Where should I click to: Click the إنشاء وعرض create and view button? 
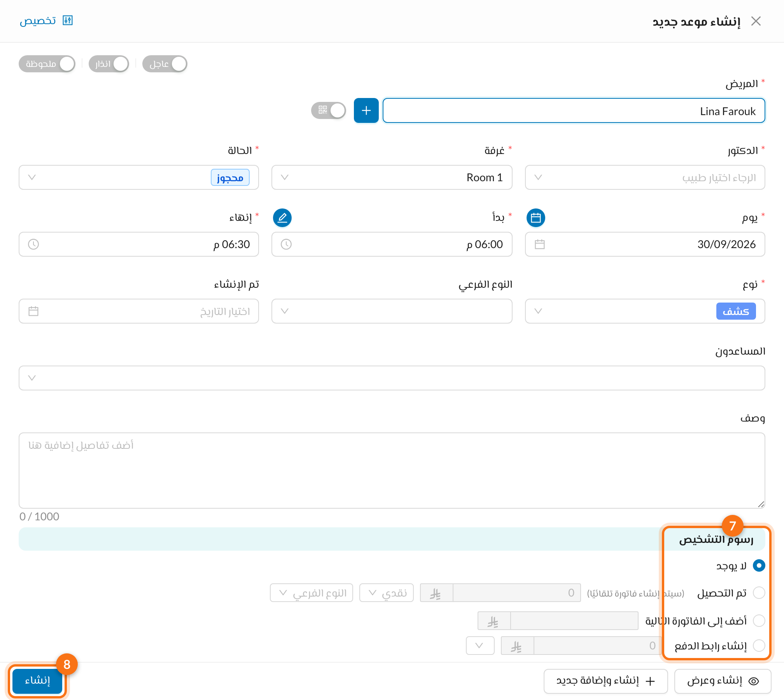coord(723,681)
